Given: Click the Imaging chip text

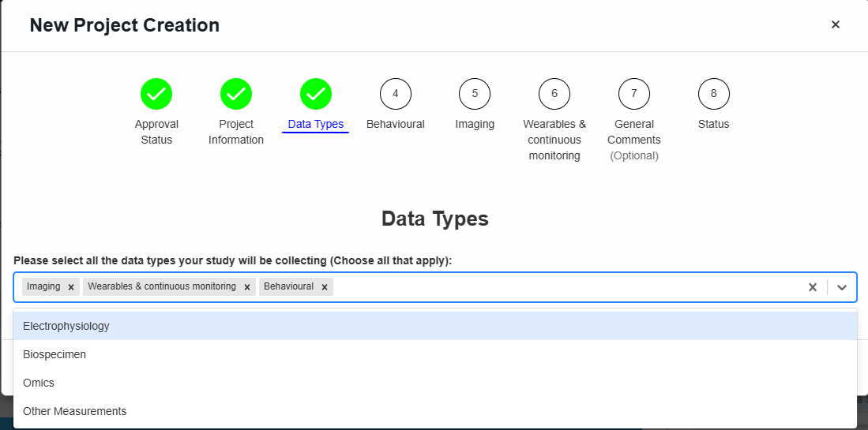Looking at the screenshot, I should pos(43,286).
